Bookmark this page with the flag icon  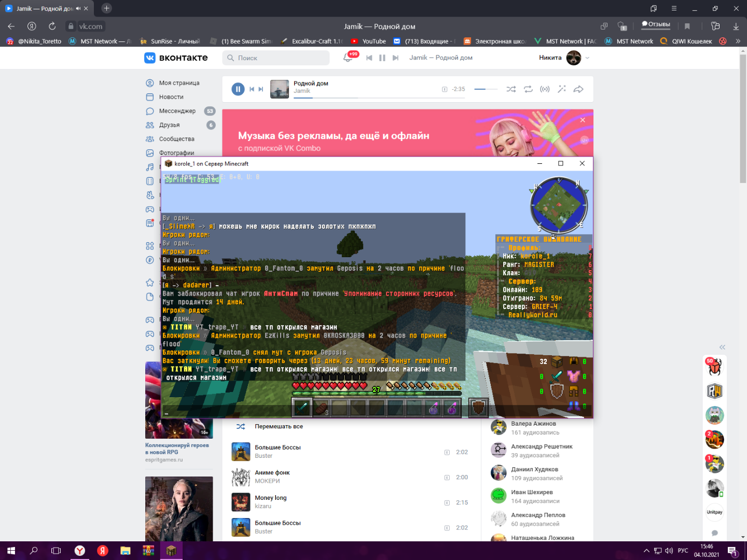click(687, 26)
